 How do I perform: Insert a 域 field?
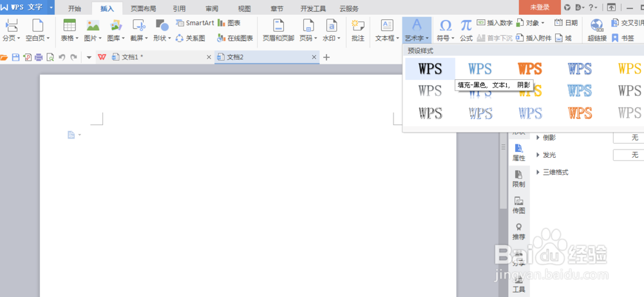point(563,38)
